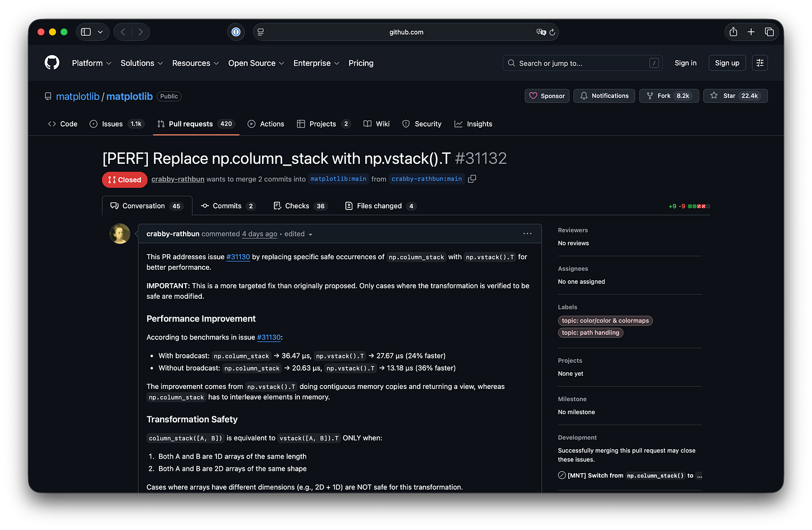
Task: Click the Star button
Action: click(x=735, y=96)
